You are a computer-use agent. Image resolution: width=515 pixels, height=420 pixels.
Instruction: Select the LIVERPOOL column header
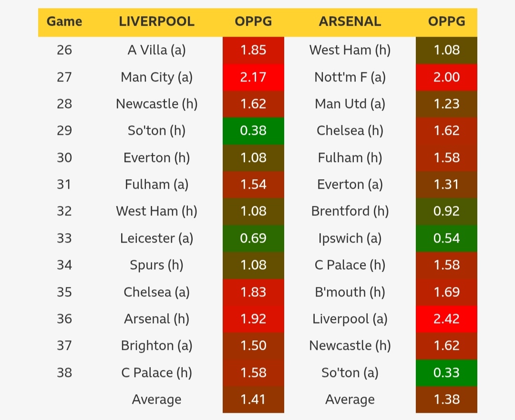point(156,22)
